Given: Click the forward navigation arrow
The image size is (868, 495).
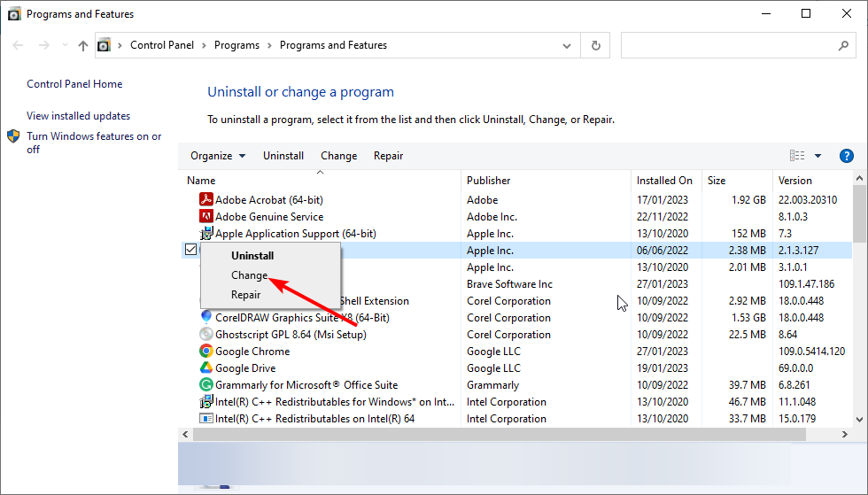Looking at the screenshot, I should [x=44, y=45].
